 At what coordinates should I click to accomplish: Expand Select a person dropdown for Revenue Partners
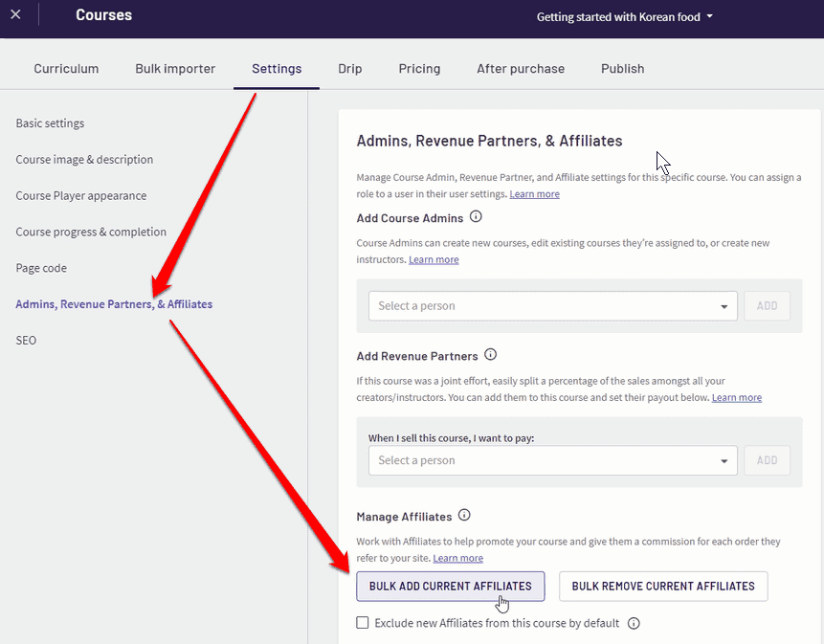click(553, 460)
